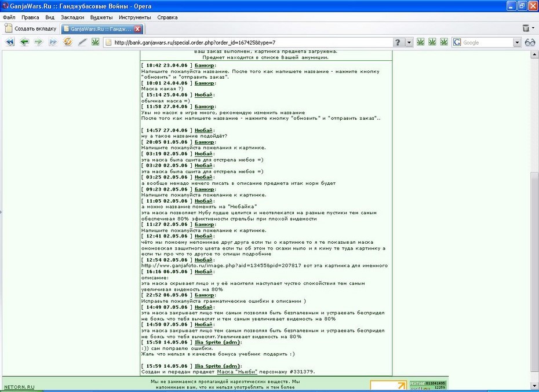Click the second leaf icon after address bar

(x=432, y=42)
